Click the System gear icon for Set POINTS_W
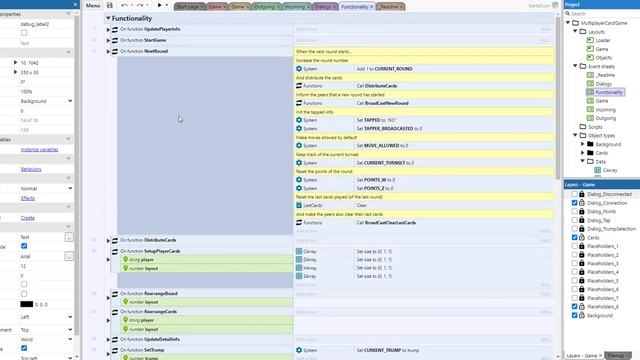Image resolution: width=640 pixels, height=360 pixels. click(x=299, y=180)
